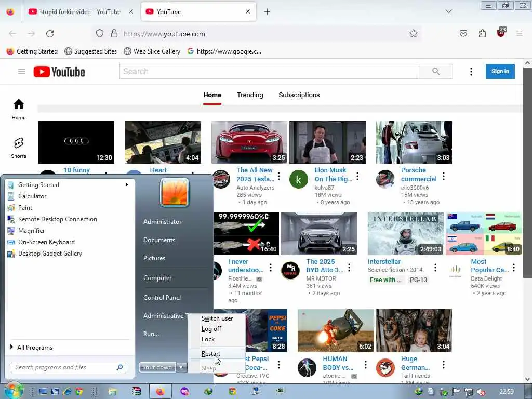This screenshot has height=399, width=532.
Task: Open more options for Elon Musk video
Action: 357,176
